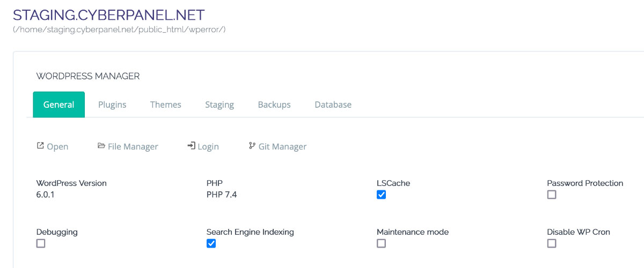The image size is (644, 268).
Task: Uncheck Search Engine Indexing
Action: click(211, 243)
